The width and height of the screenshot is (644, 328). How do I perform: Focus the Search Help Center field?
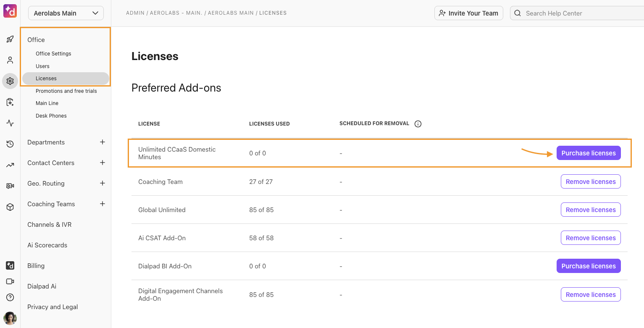click(577, 13)
